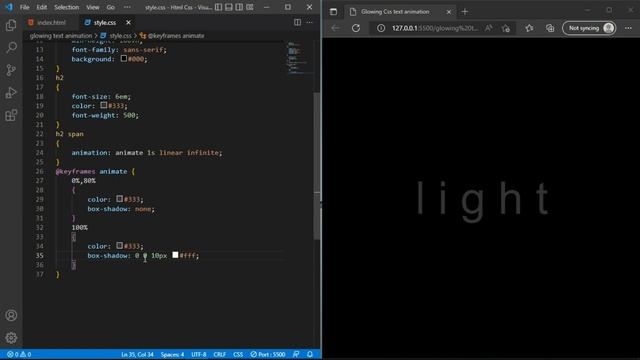Click the VS Code logo icon

(x=9, y=7)
